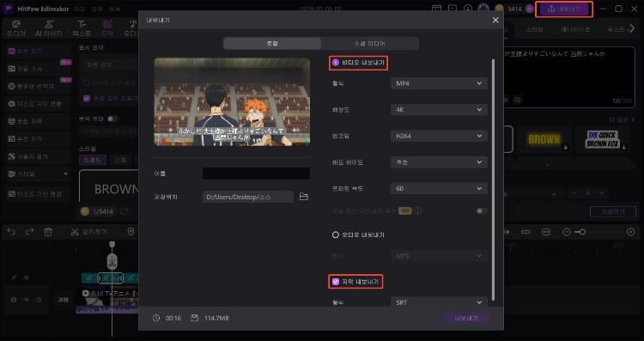Toggle the 번역 언어 translation language switch
This screenshot has width=644, height=341.
click(112, 119)
